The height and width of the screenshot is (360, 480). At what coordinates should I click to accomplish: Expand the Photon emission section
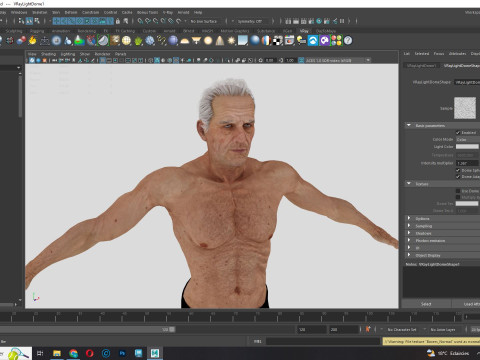[409, 240]
